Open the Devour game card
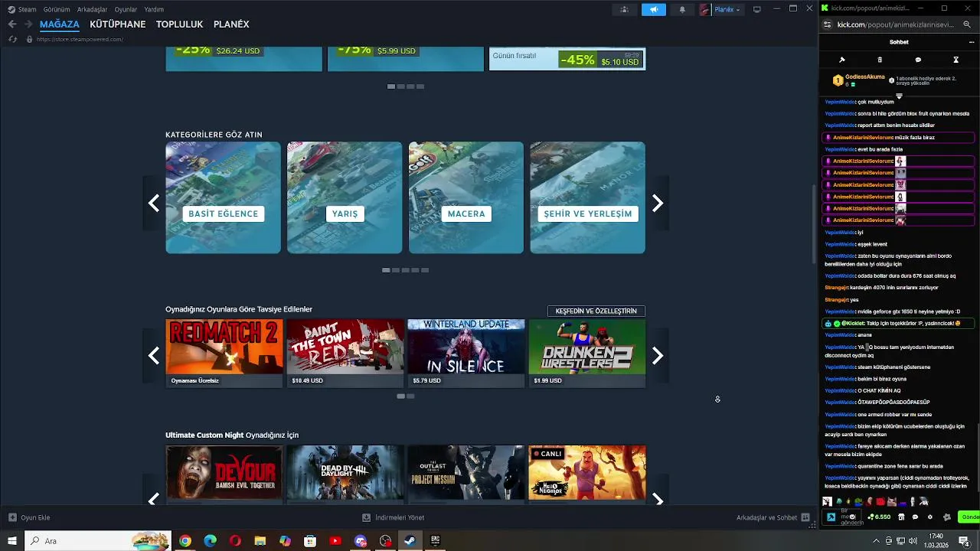The width and height of the screenshot is (980, 551). 224,473
